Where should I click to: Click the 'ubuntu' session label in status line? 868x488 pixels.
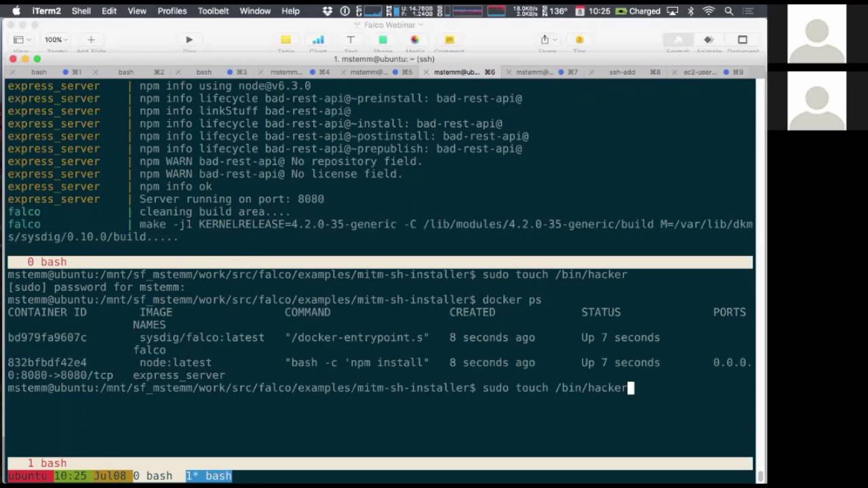27,476
